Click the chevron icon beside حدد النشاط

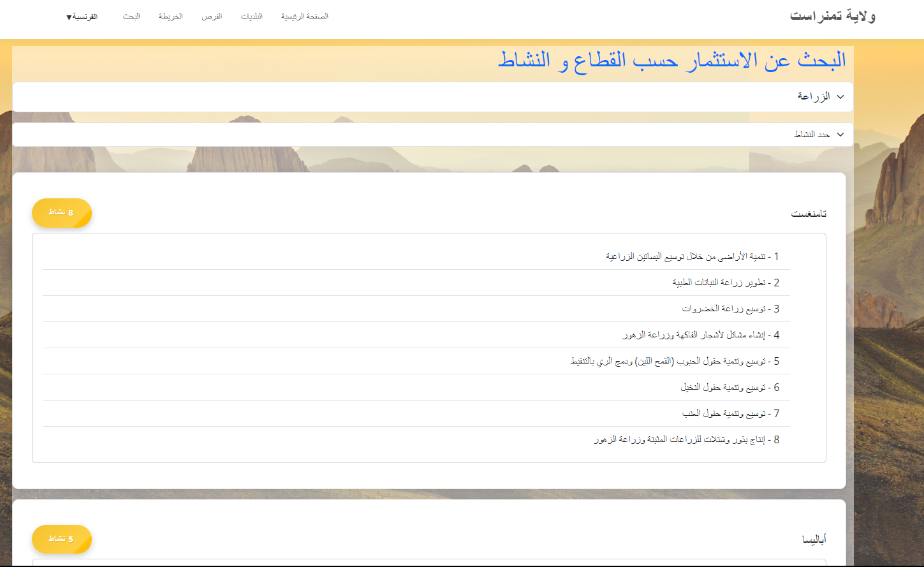coord(840,135)
